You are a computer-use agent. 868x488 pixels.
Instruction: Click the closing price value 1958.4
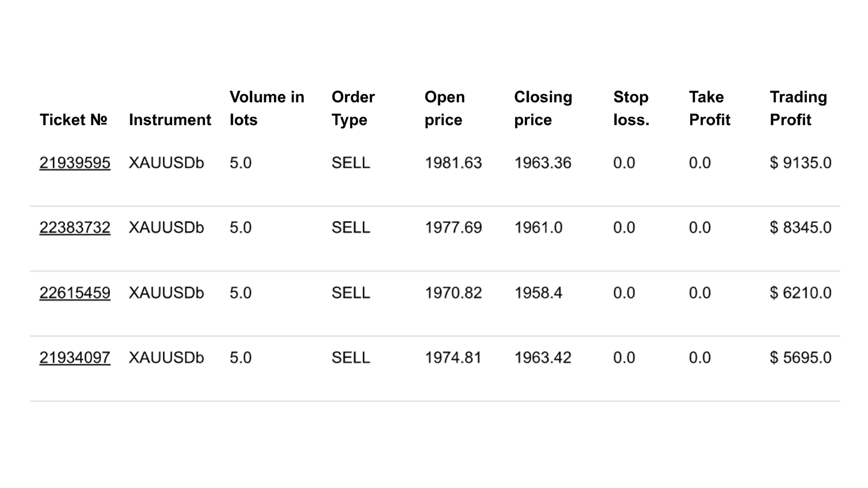click(x=538, y=293)
